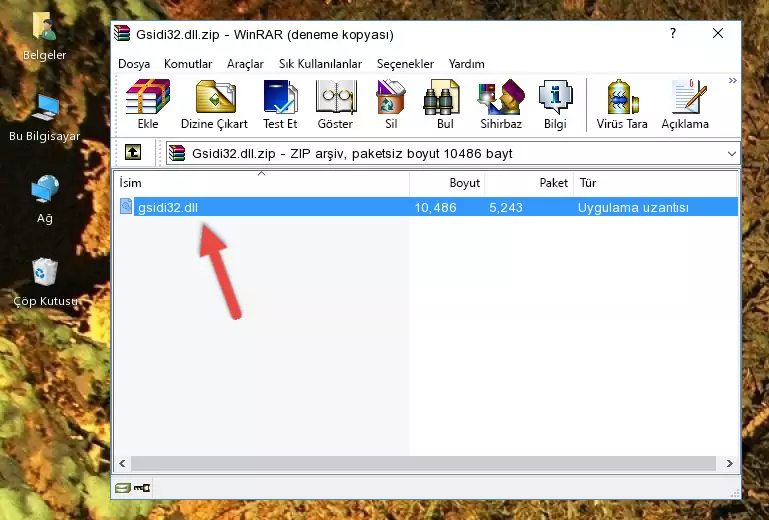Open the Açıklama comment tool
The height and width of the screenshot is (520, 769).
(x=685, y=104)
